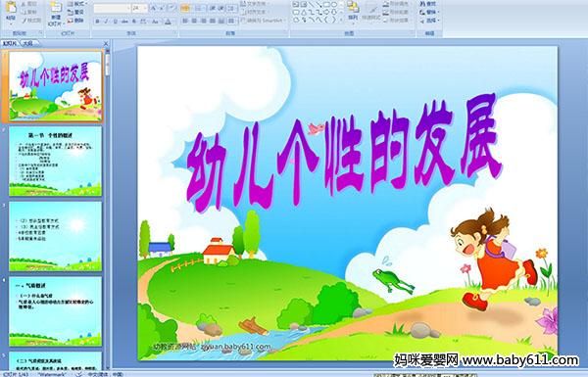This screenshot has height=377, width=588.
Task: Click the Shadow text effect icon
Action: [x=134, y=22]
